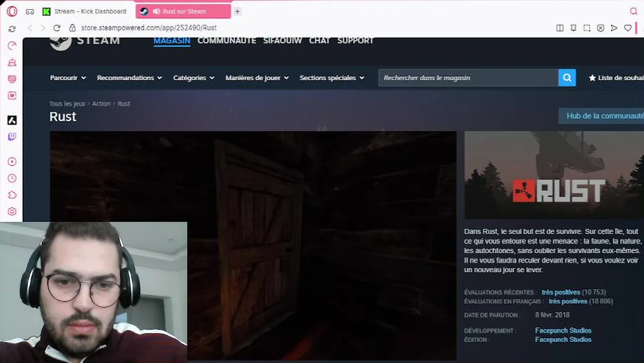This screenshot has height=363, width=644.
Task: Open the CHAT menu item
Action: [319, 40]
